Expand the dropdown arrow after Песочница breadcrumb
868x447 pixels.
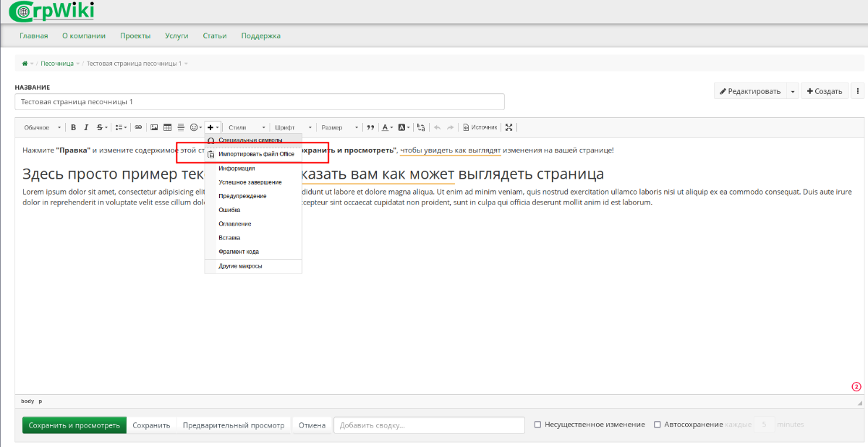coord(78,64)
